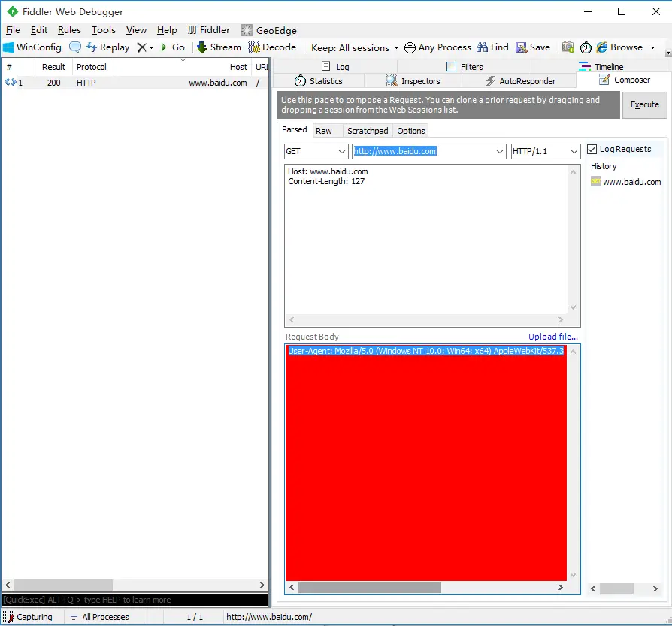672x626 pixels.
Task: Click the QuickExec command input box
Action: point(135,600)
